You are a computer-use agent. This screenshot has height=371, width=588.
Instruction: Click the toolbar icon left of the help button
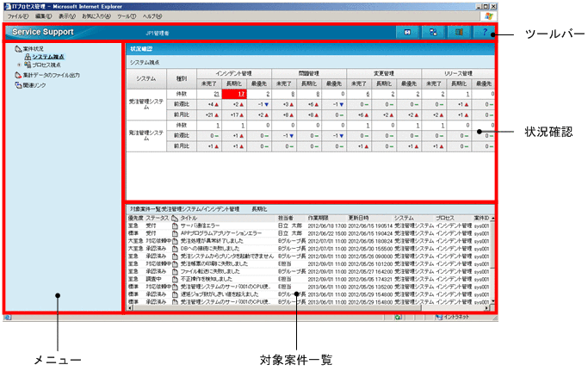[x=460, y=32]
